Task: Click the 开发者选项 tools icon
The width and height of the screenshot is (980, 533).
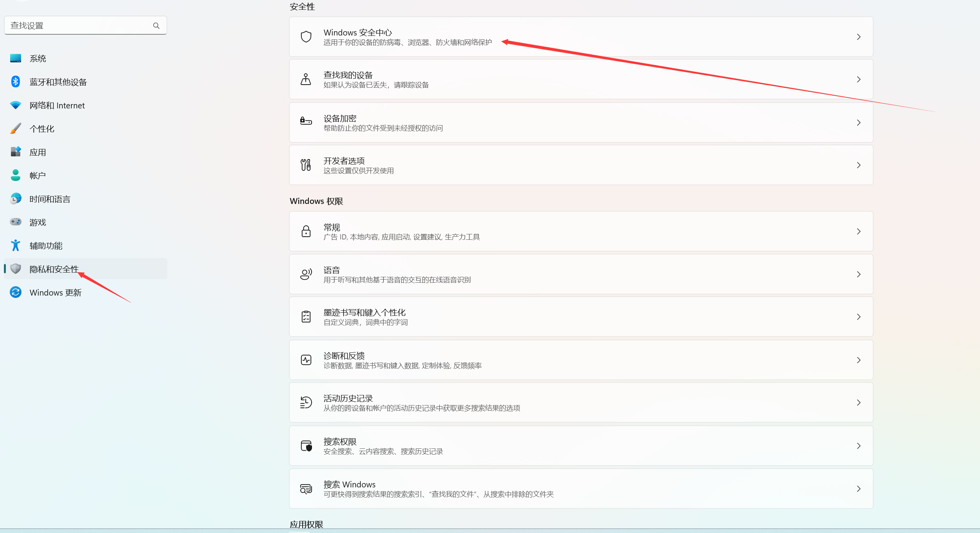Action: click(x=306, y=165)
